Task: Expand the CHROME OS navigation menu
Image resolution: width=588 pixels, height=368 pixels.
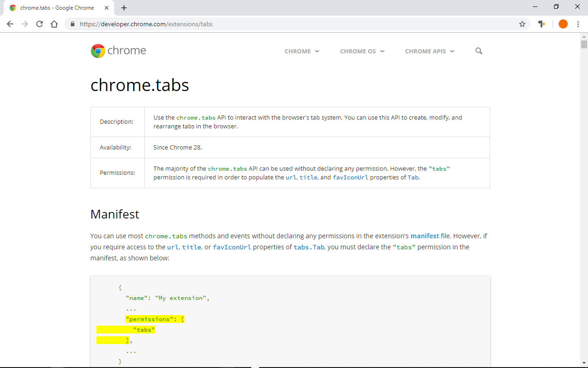Action: [x=362, y=51]
